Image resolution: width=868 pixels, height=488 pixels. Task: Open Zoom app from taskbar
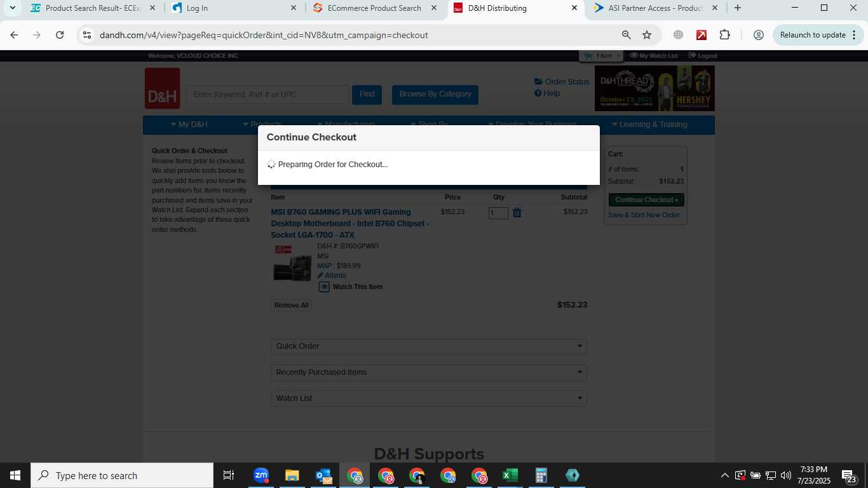[261, 475]
